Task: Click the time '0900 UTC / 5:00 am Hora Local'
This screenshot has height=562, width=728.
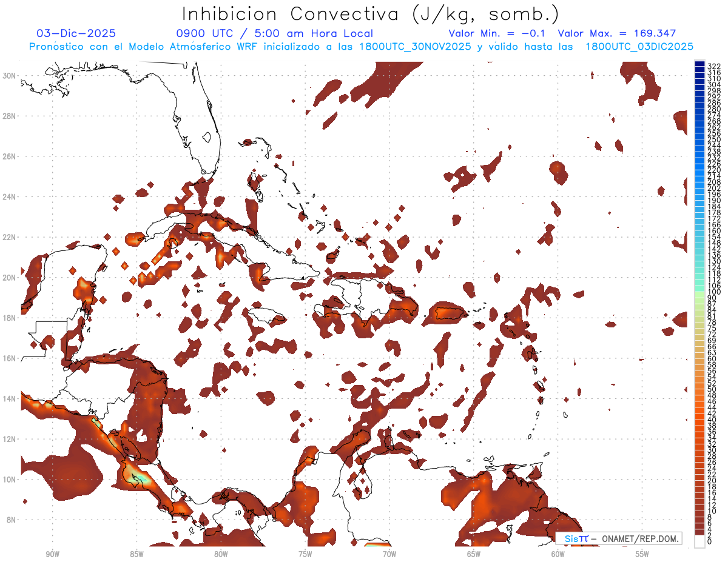Action: coord(275,34)
